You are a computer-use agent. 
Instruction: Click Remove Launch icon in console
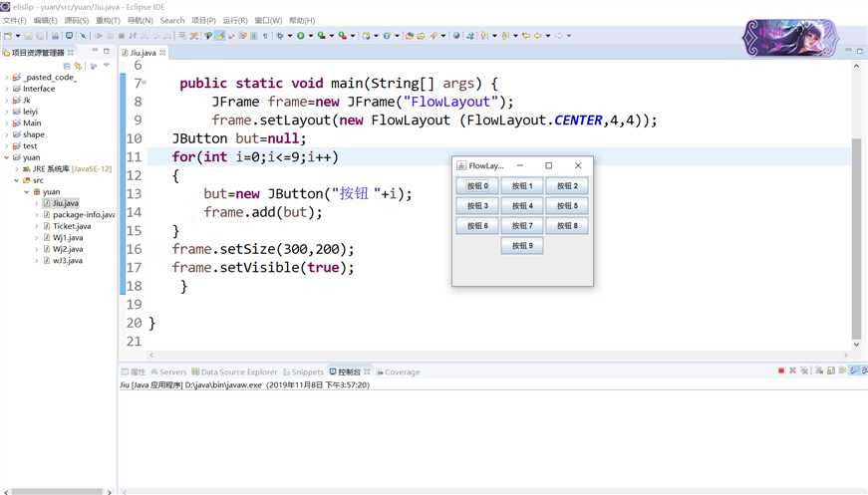[x=792, y=371]
